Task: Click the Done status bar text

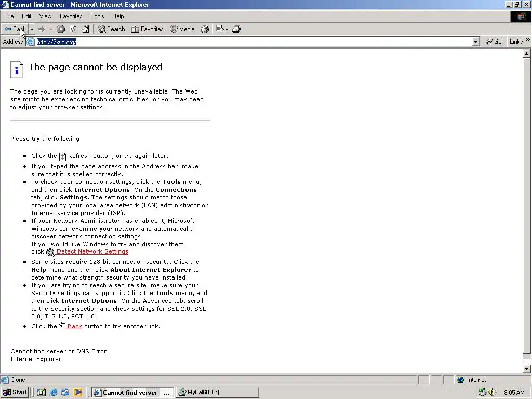Action: coord(18,380)
